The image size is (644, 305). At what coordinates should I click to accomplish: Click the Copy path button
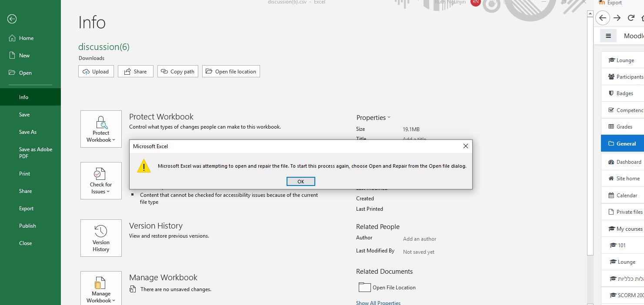pyautogui.click(x=178, y=71)
